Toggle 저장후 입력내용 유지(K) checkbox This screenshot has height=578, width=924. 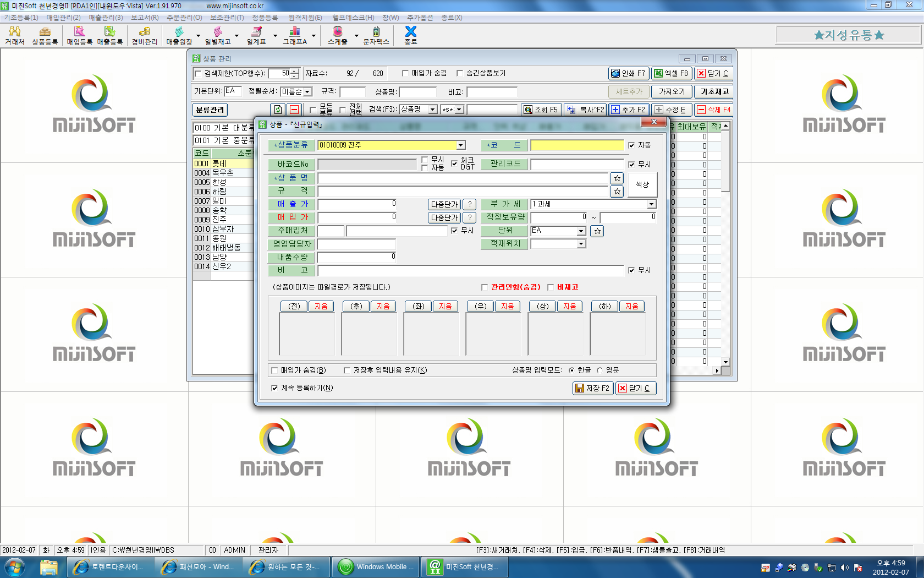pos(347,370)
